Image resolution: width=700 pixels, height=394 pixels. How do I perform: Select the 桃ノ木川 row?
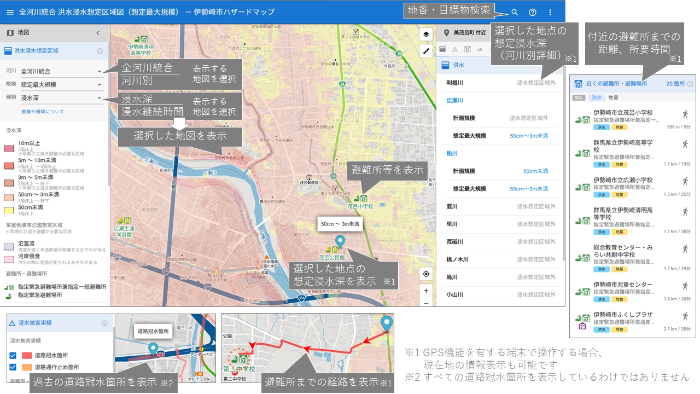point(501,259)
